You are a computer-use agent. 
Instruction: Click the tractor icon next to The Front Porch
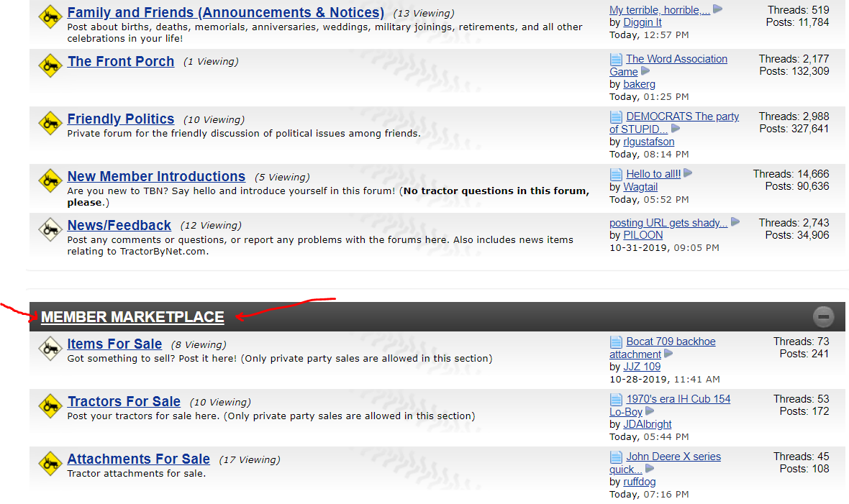tap(50, 65)
